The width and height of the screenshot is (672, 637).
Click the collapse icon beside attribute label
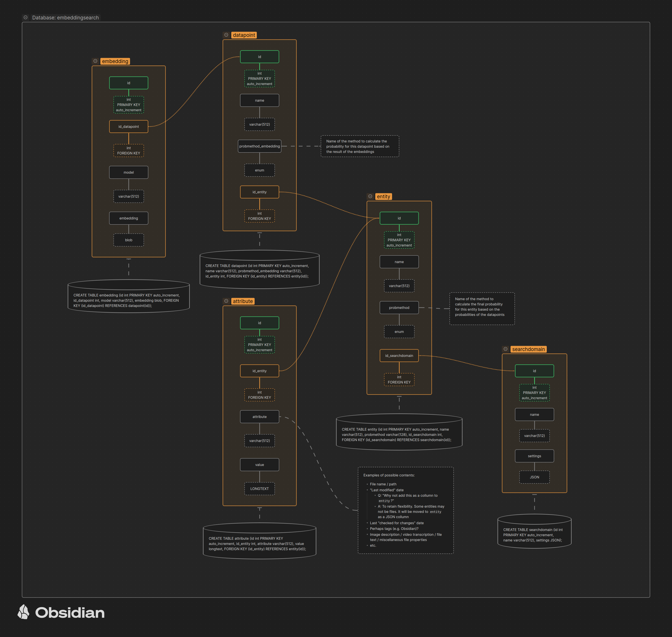[226, 301]
